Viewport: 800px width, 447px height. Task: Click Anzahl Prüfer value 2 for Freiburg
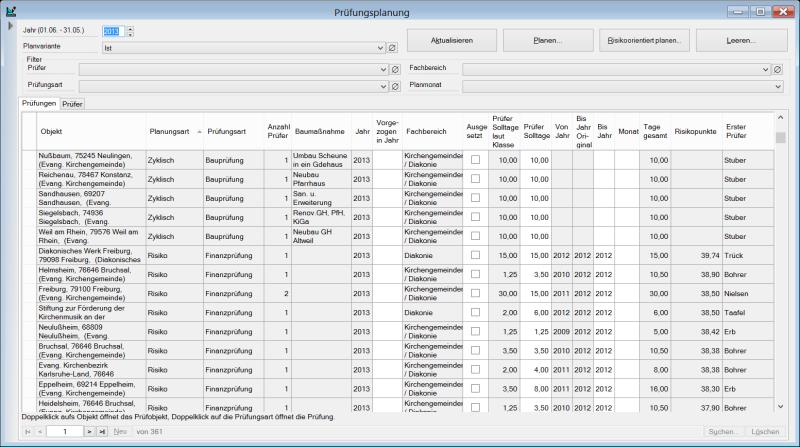(x=278, y=293)
